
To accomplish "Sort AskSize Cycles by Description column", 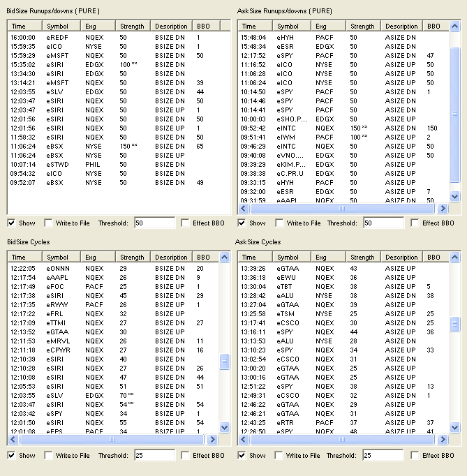I will 401,258.
